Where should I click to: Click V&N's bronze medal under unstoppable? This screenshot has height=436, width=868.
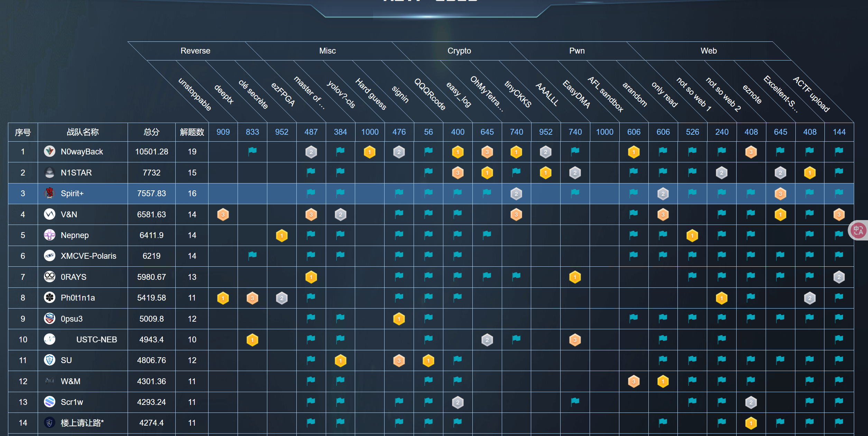pos(223,215)
